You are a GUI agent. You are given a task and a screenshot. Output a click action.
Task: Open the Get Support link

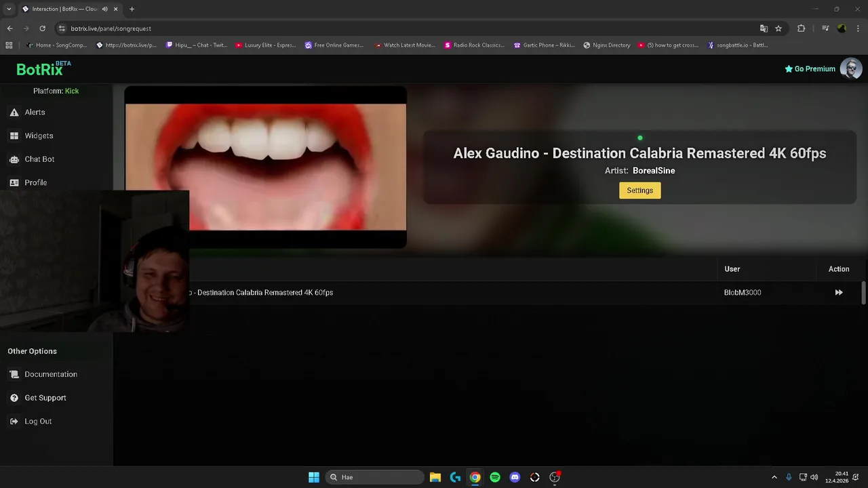45,398
